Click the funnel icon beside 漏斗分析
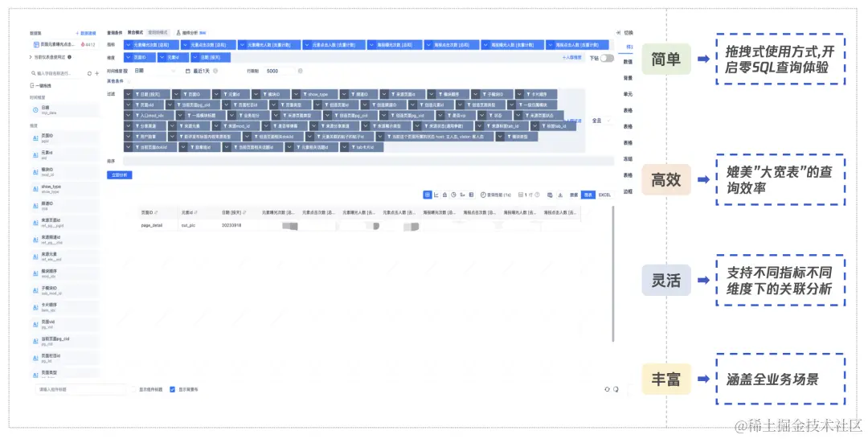The height and width of the screenshot is (439, 868). point(178,33)
